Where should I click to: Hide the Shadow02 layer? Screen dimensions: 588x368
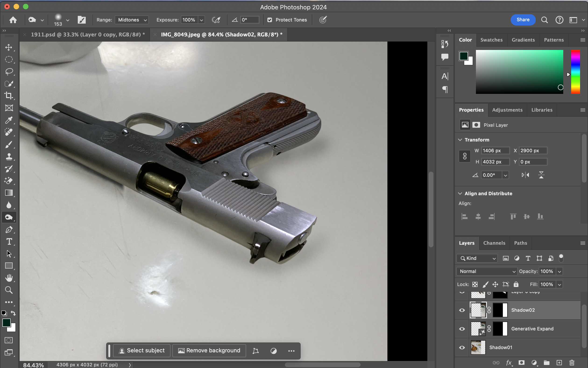(462, 310)
